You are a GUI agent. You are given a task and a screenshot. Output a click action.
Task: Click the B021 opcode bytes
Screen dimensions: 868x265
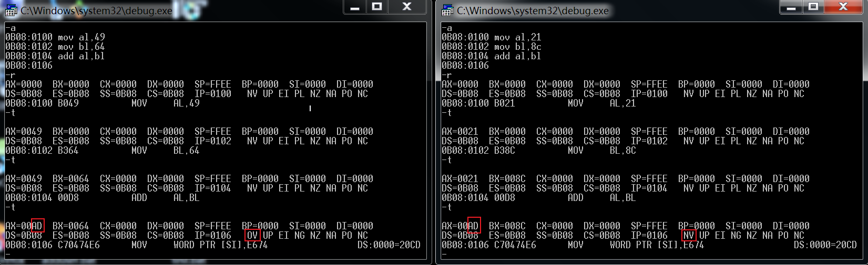click(505, 103)
